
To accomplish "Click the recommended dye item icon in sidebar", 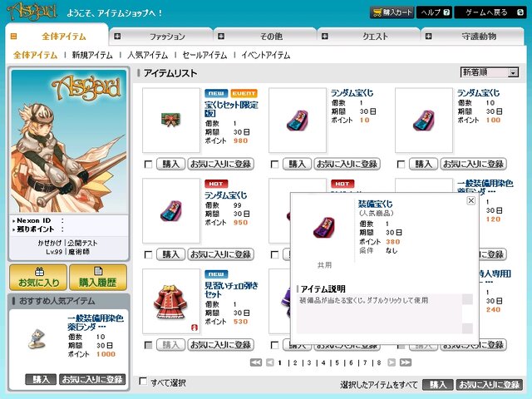I will [37, 338].
